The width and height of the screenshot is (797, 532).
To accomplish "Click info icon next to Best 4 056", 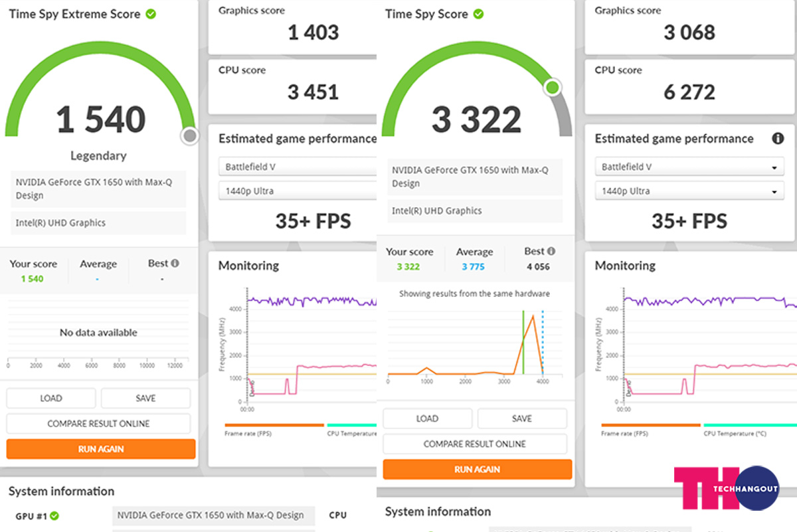I will (x=551, y=251).
